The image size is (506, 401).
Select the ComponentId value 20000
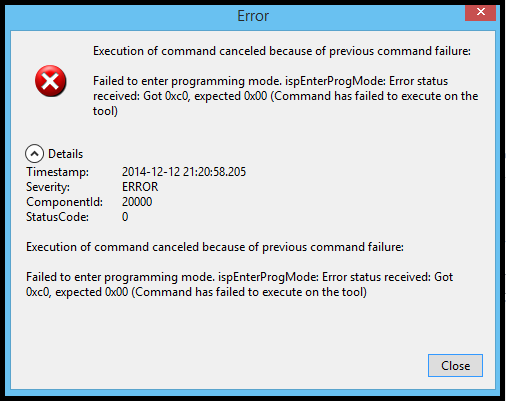[137, 202]
